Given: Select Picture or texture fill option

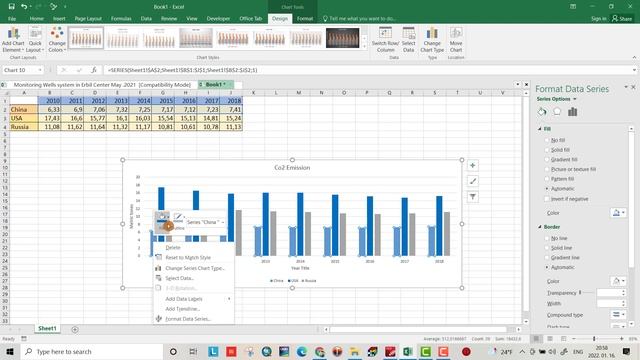Looking at the screenshot, I should pyautogui.click(x=547, y=169).
